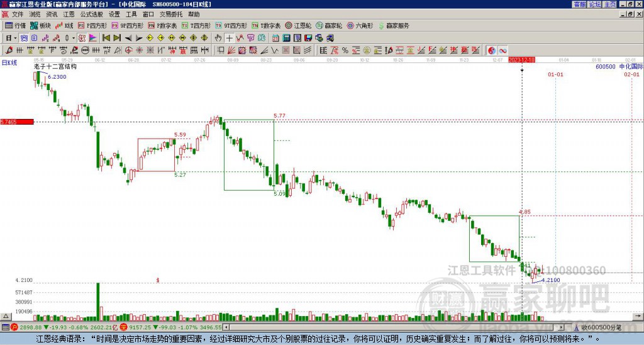This screenshot has height=345, width=644.
Task: Collapse the volume panel triangle button
Action: pyautogui.click(x=6, y=317)
